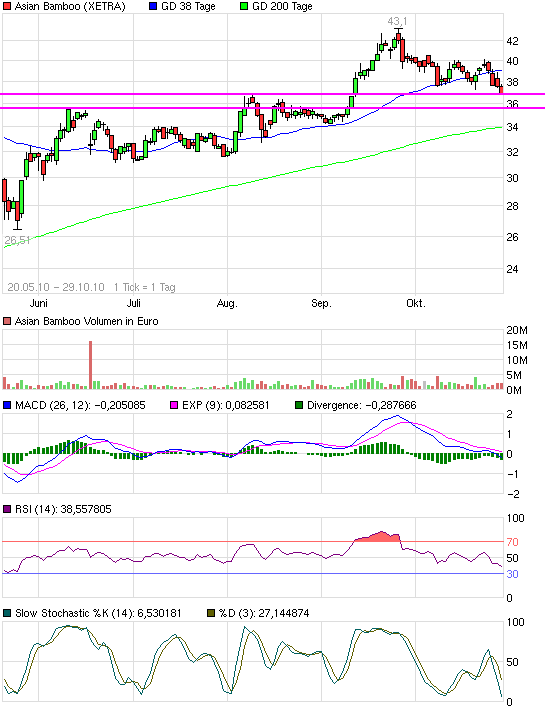Click the 'Okt.' month axis label

point(416,303)
